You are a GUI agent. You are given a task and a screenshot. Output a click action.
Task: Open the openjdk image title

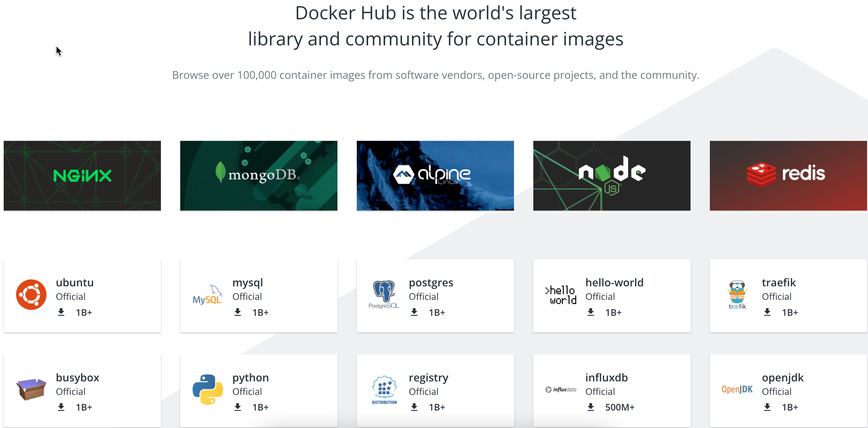pyautogui.click(x=783, y=378)
